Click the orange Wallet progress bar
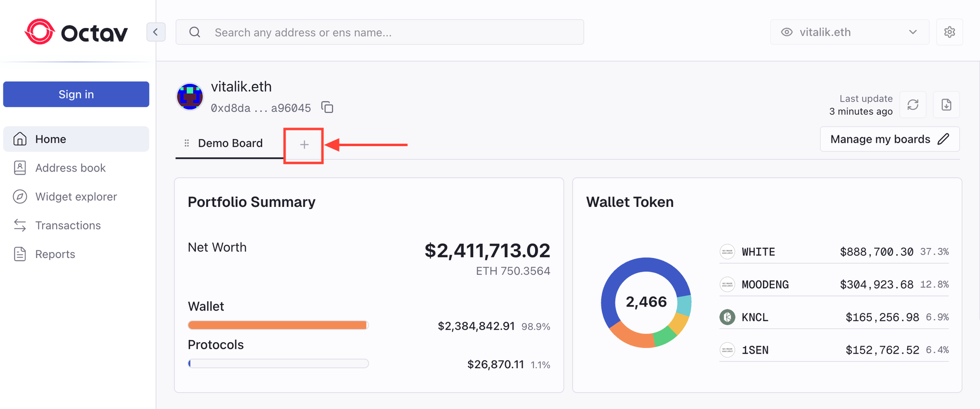 click(278, 325)
